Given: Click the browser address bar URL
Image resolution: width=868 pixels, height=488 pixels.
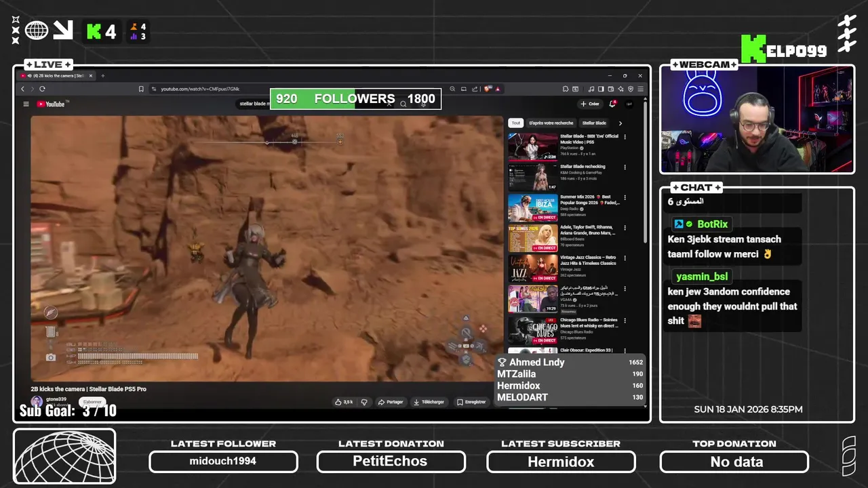Looking at the screenshot, I should pos(200,89).
